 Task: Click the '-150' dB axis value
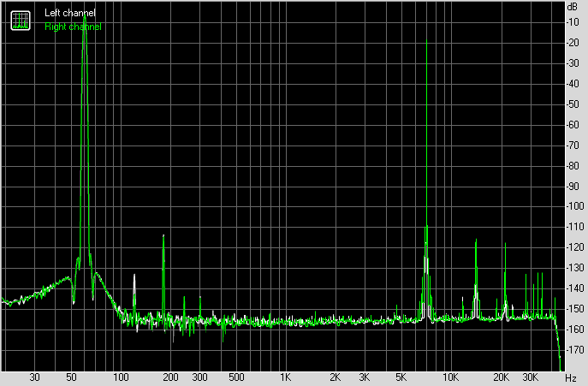click(x=575, y=309)
